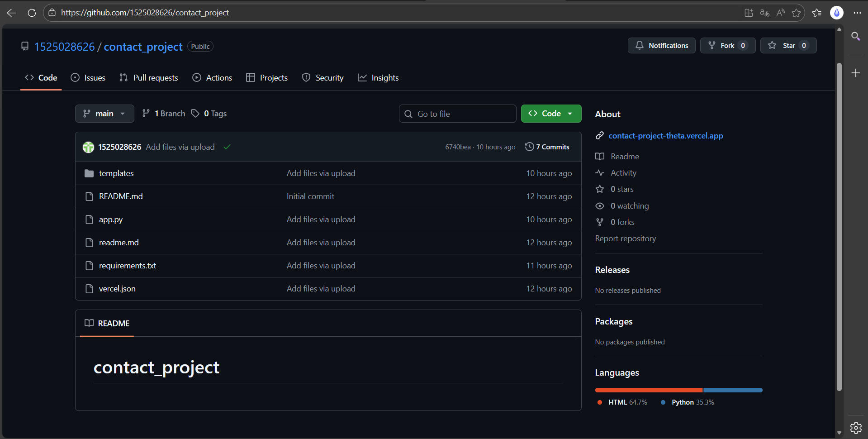The height and width of the screenshot is (439, 868).
Task: Open sidebar settings gear icon
Action: pos(856,427)
